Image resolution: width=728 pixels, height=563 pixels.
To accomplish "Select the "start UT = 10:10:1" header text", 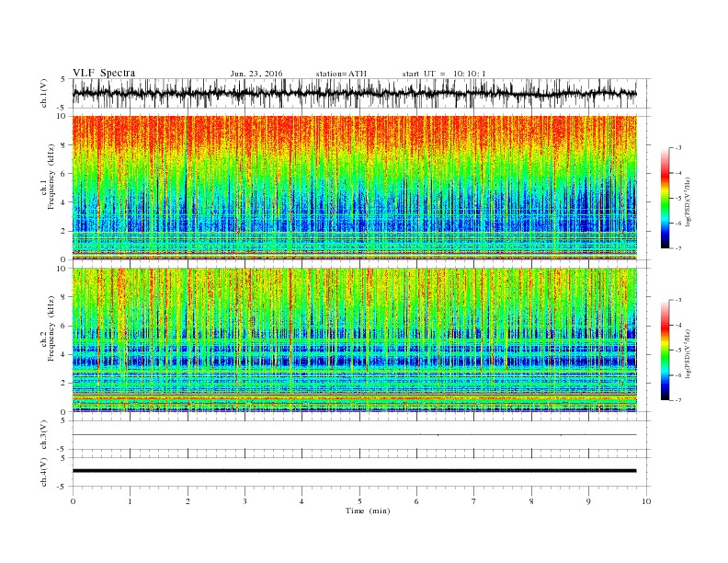I will (444, 74).
